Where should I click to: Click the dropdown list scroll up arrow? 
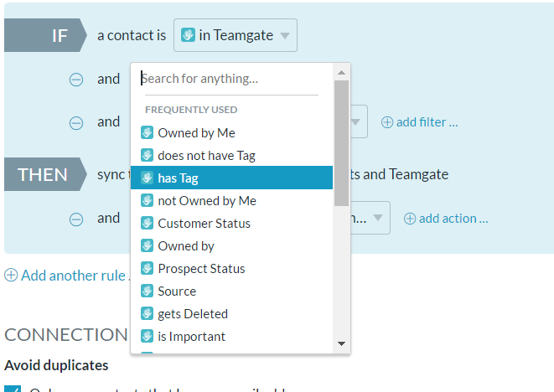341,72
